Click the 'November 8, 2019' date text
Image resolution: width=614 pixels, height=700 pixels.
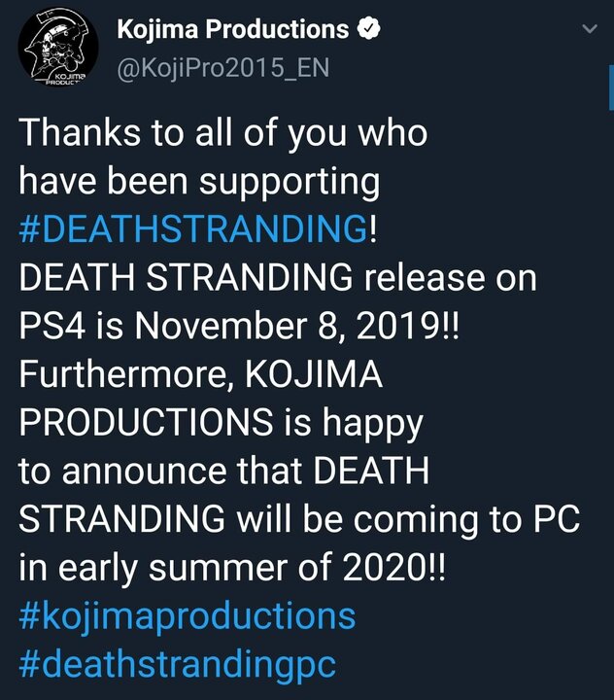[287, 326]
